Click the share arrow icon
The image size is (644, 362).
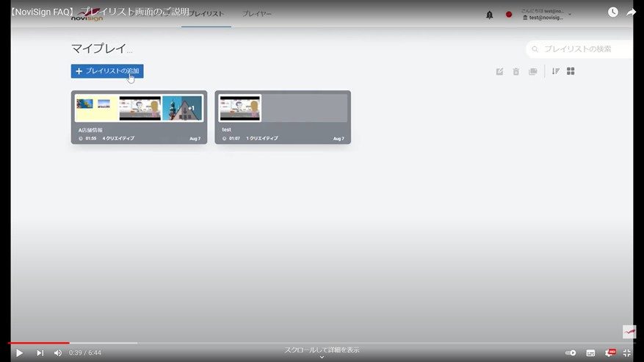(631, 12)
